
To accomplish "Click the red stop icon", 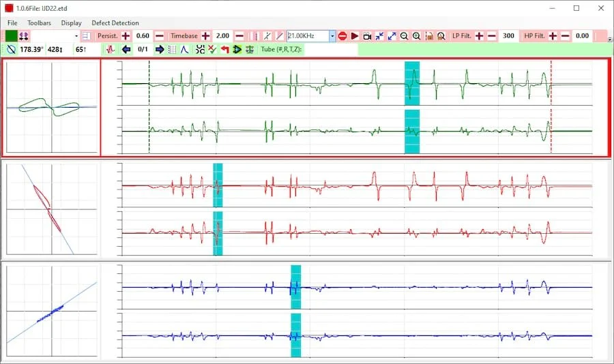I will (342, 36).
